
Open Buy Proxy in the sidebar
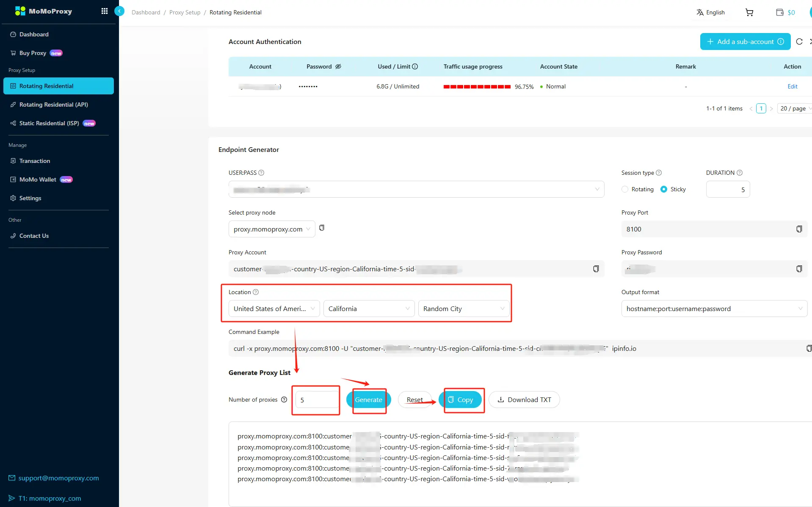[x=58, y=53]
